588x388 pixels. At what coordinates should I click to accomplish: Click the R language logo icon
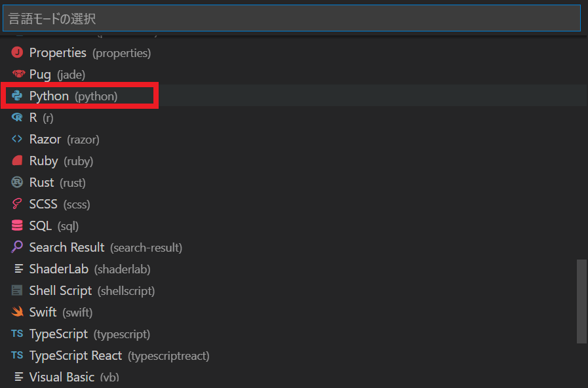(17, 117)
